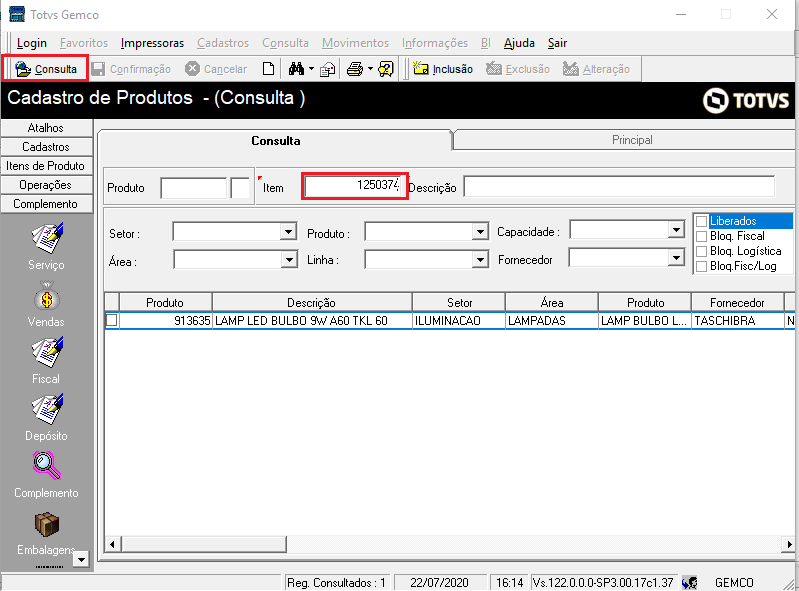Click the Sair menu
The image size is (799, 591).
pos(557,43)
